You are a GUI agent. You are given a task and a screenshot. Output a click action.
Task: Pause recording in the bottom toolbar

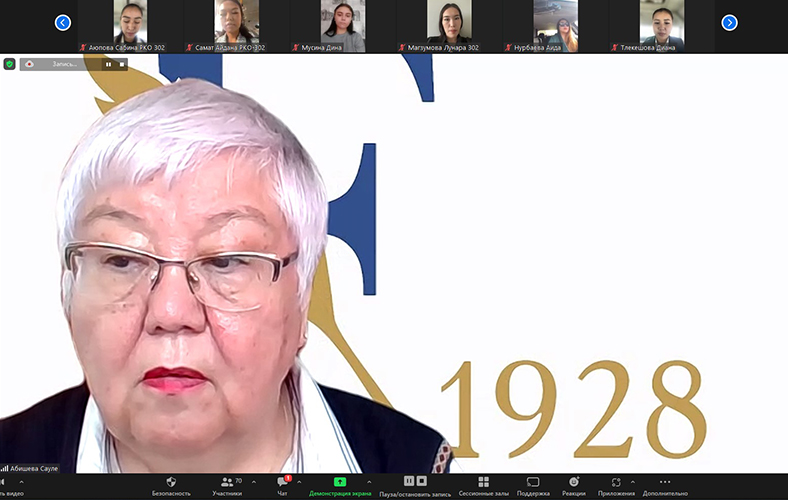pos(409,481)
